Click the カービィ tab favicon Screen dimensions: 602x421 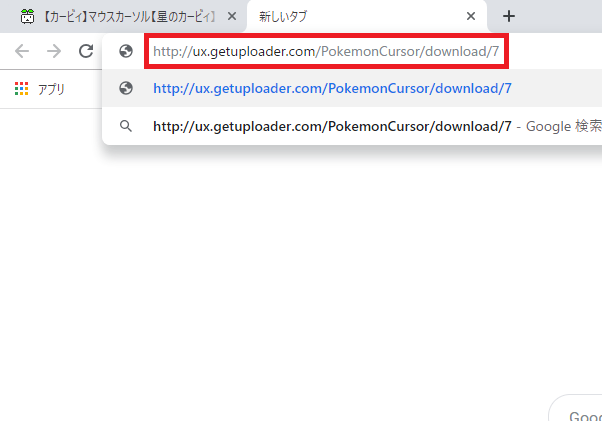click(27, 17)
